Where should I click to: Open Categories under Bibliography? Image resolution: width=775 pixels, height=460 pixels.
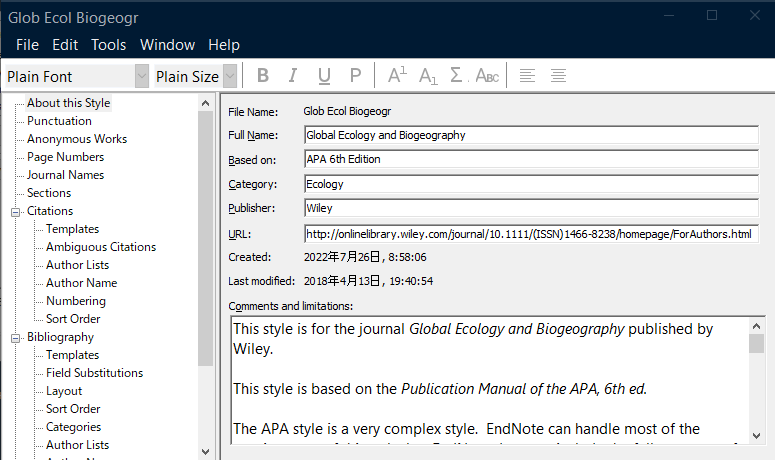[x=73, y=427]
